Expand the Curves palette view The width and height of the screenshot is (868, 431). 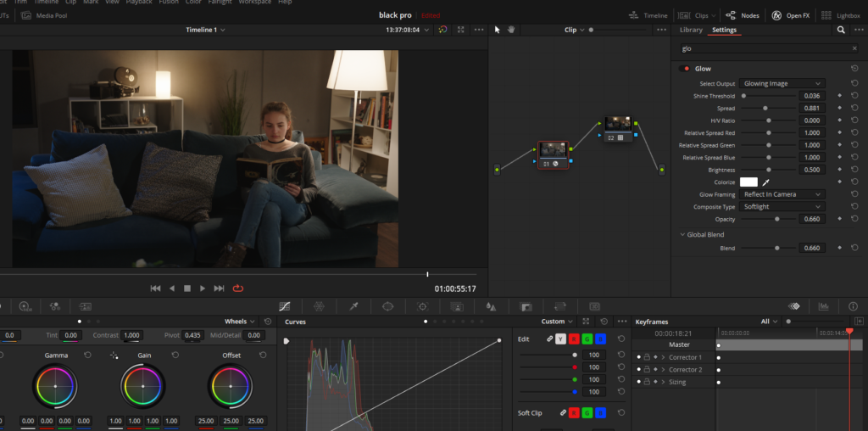(586, 322)
